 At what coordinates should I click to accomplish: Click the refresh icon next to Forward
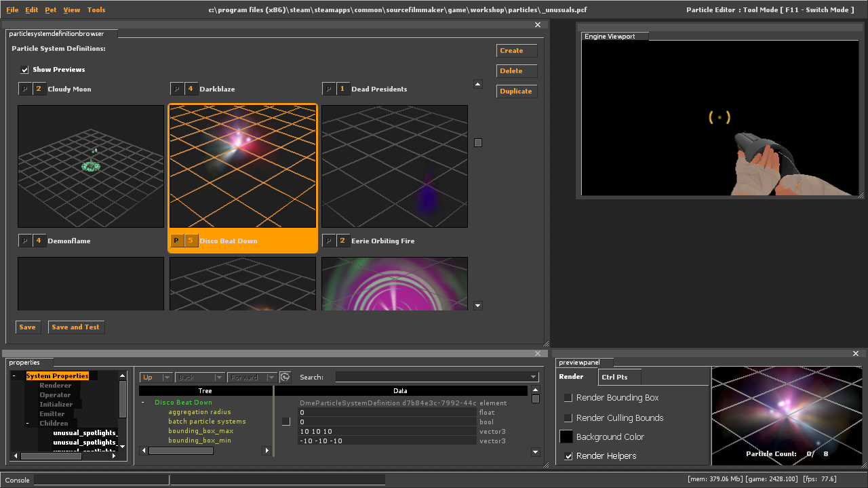point(285,378)
